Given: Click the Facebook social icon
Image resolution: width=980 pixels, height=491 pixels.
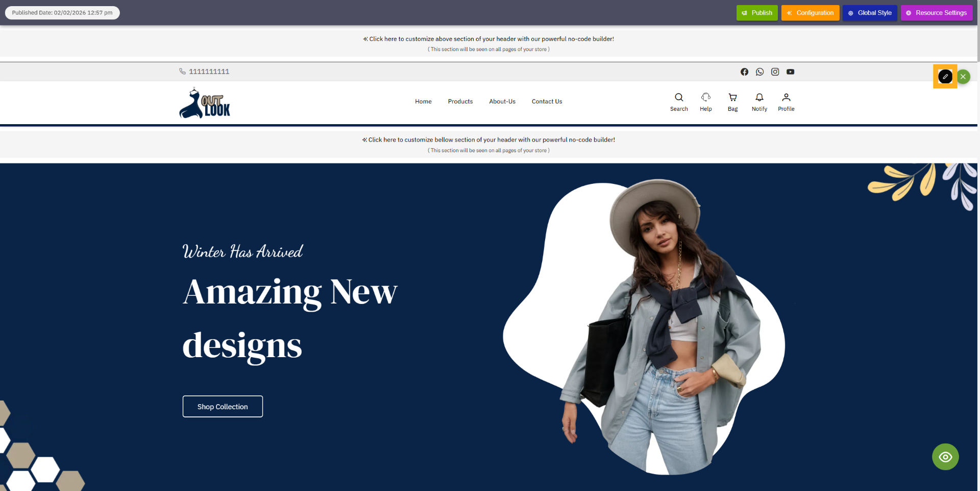Looking at the screenshot, I should click(x=744, y=72).
